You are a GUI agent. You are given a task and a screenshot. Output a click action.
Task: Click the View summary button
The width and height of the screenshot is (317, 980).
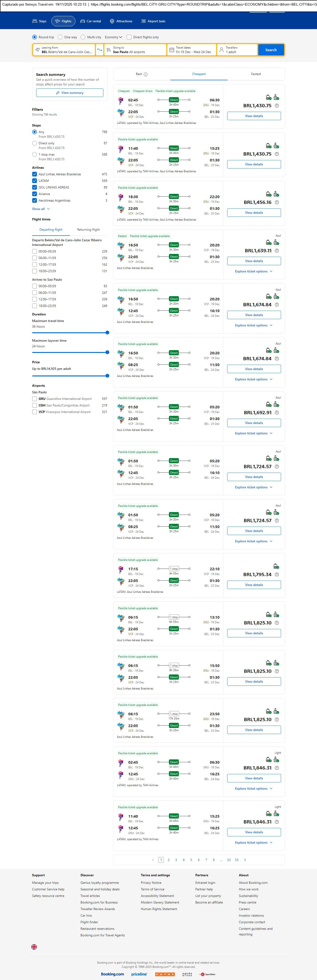click(70, 93)
